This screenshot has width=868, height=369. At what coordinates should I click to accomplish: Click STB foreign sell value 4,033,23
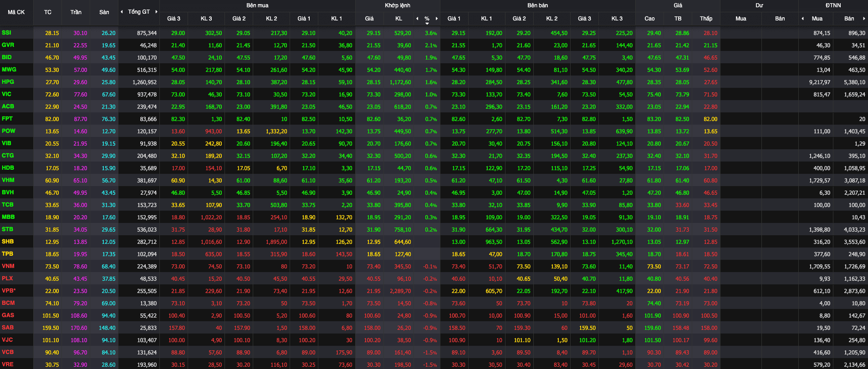click(x=854, y=230)
